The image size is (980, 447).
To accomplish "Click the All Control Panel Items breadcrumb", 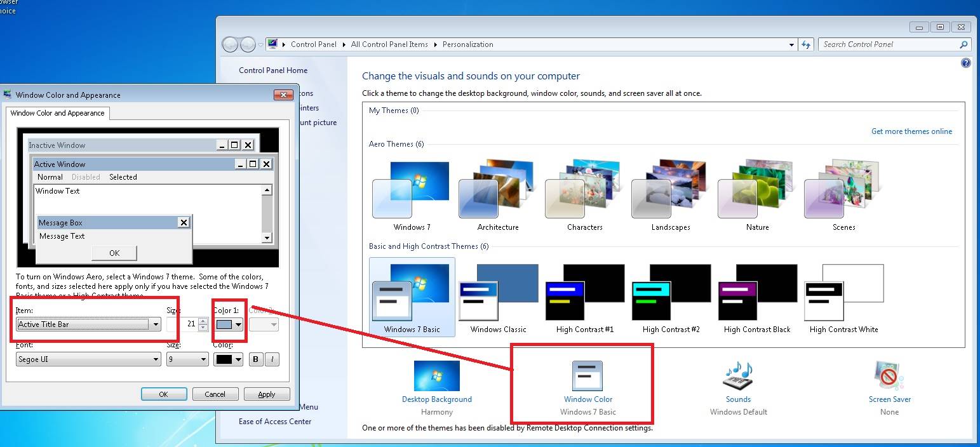I will click(x=389, y=44).
